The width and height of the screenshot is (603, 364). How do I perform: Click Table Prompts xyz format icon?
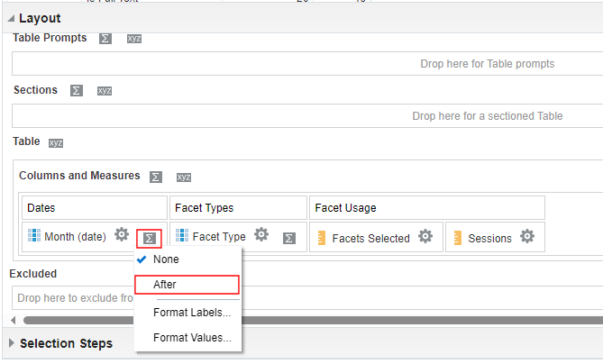click(134, 39)
